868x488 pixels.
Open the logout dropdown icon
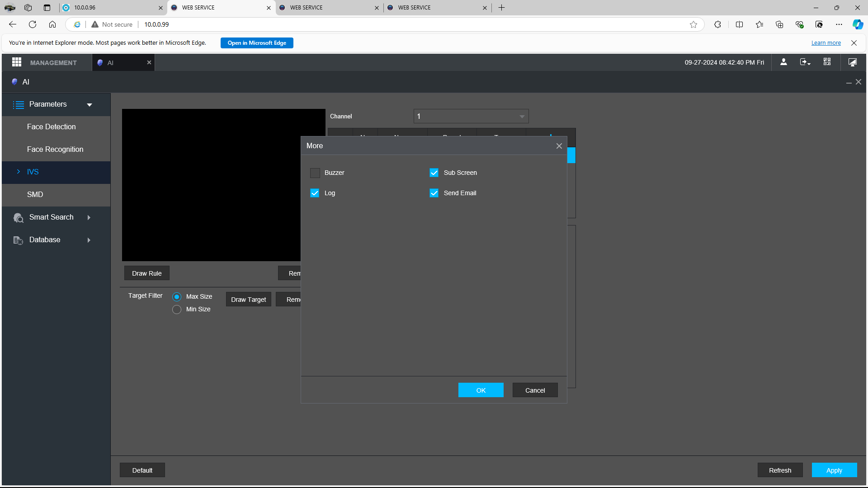point(805,62)
